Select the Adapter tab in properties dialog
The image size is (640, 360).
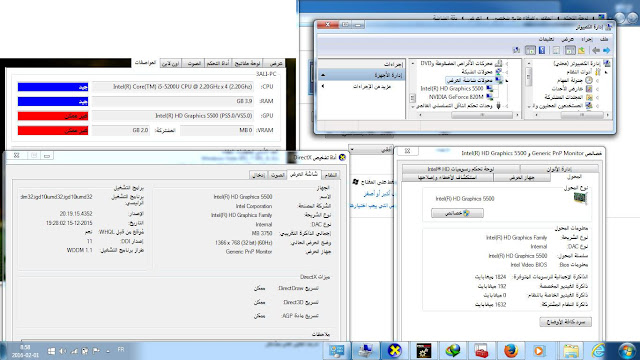pos(574,177)
